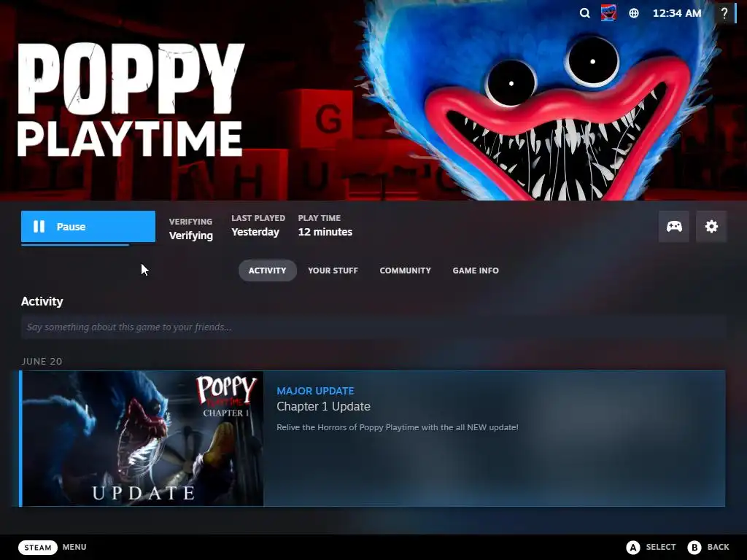
Task: Click the B Back button prompt
Action: [708, 547]
